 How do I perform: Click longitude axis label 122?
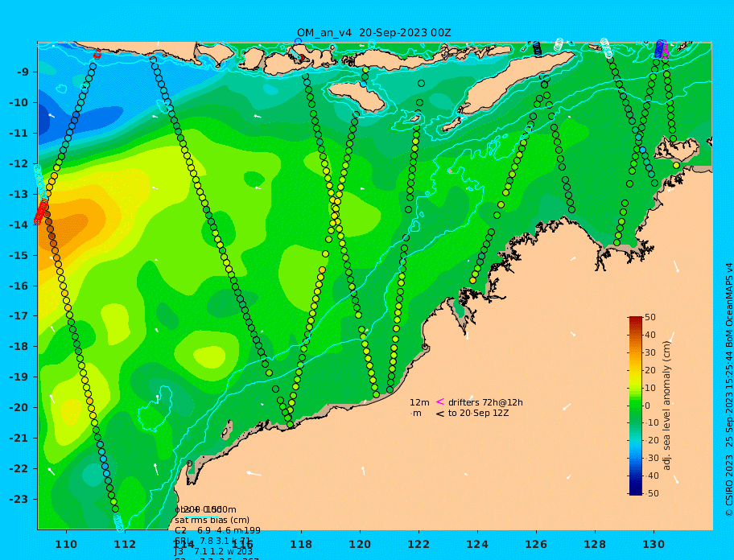419,544
